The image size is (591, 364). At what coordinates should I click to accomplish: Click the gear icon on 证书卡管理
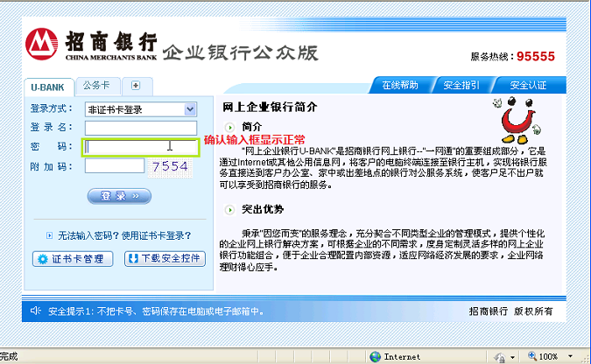click(43, 259)
